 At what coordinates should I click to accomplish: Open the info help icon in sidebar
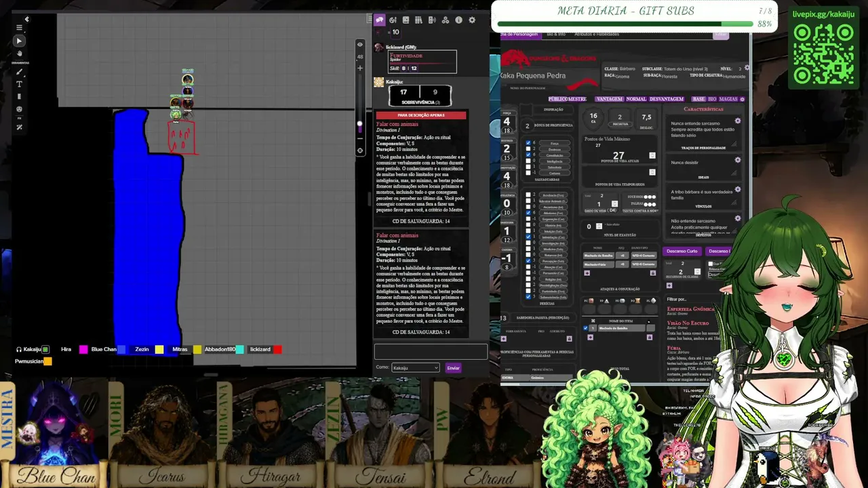pos(458,20)
